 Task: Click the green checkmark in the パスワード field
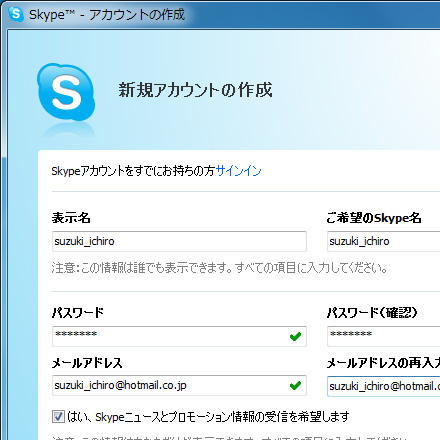295,336
